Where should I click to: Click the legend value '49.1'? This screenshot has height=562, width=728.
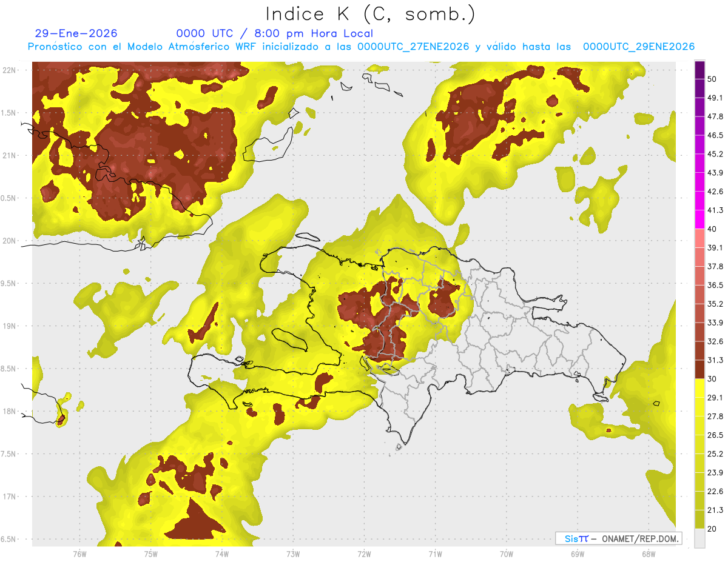pos(715,98)
